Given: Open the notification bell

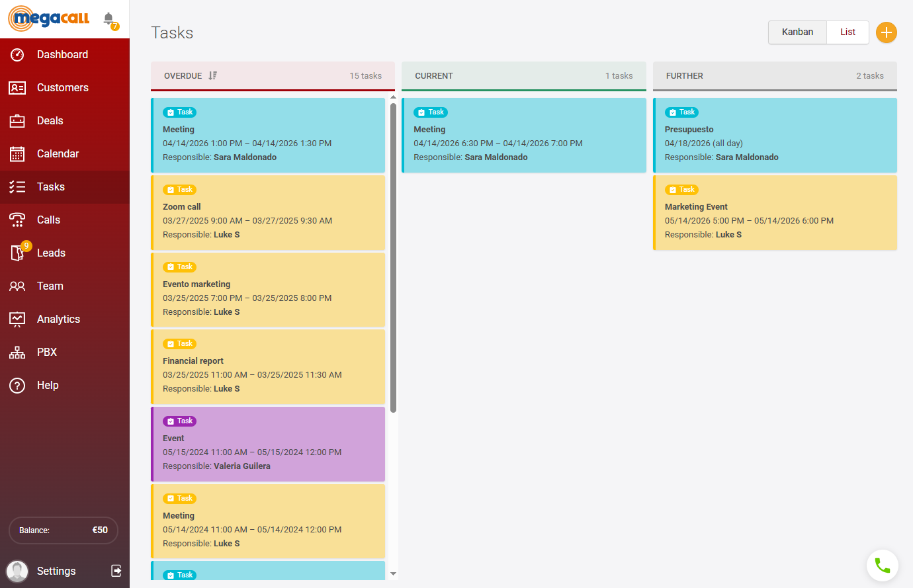Looking at the screenshot, I should coord(108,18).
